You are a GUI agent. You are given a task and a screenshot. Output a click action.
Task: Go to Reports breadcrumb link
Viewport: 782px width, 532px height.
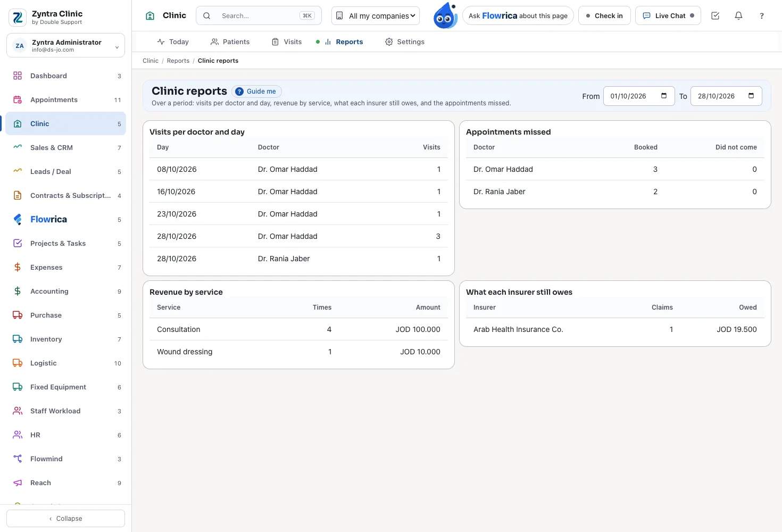pos(178,61)
